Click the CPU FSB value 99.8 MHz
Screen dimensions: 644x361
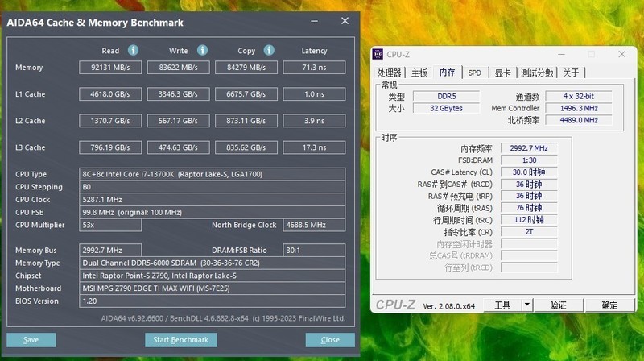point(213,212)
